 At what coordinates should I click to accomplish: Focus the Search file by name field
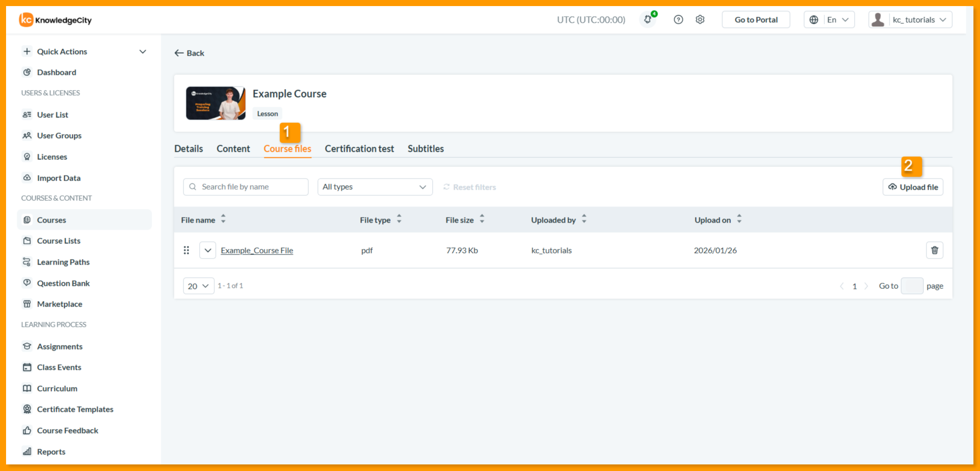(246, 187)
